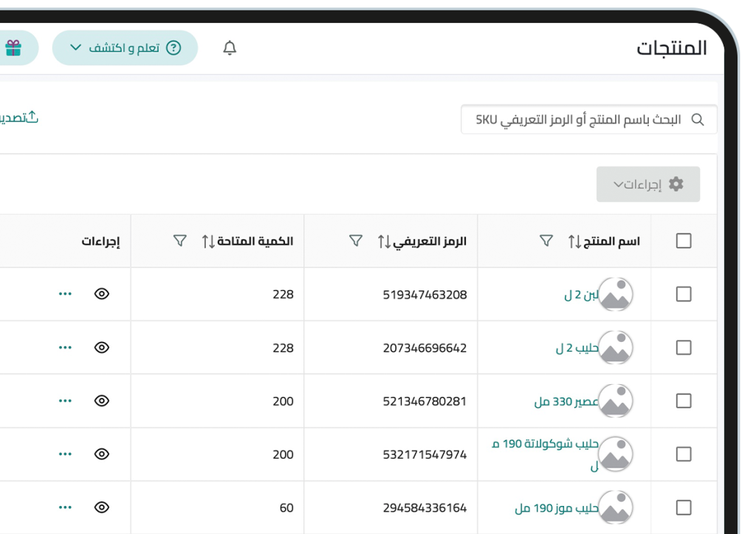The height and width of the screenshot is (534, 756).
Task: Check the select-all checkbox in the table header
Action: tap(684, 240)
